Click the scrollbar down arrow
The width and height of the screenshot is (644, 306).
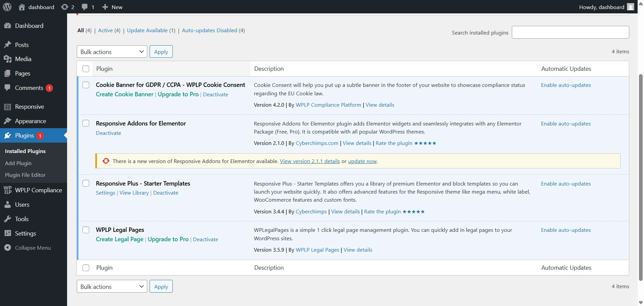[x=641, y=302]
